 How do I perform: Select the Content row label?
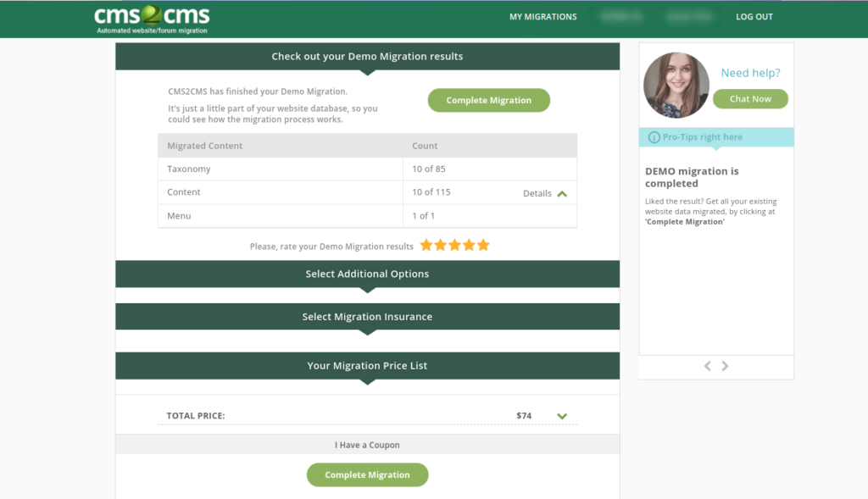tap(184, 192)
